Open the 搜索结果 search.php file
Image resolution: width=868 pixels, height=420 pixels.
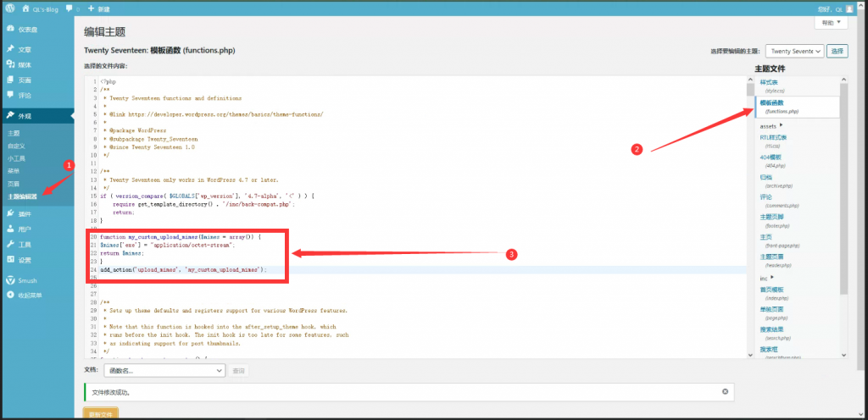[x=775, y=334]
